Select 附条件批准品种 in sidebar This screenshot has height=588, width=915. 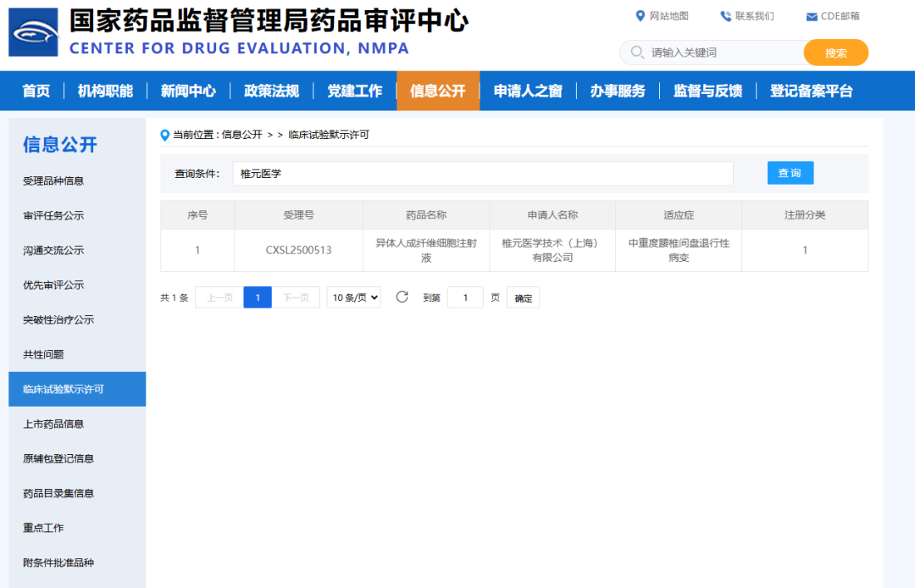(x=77, y=563)
